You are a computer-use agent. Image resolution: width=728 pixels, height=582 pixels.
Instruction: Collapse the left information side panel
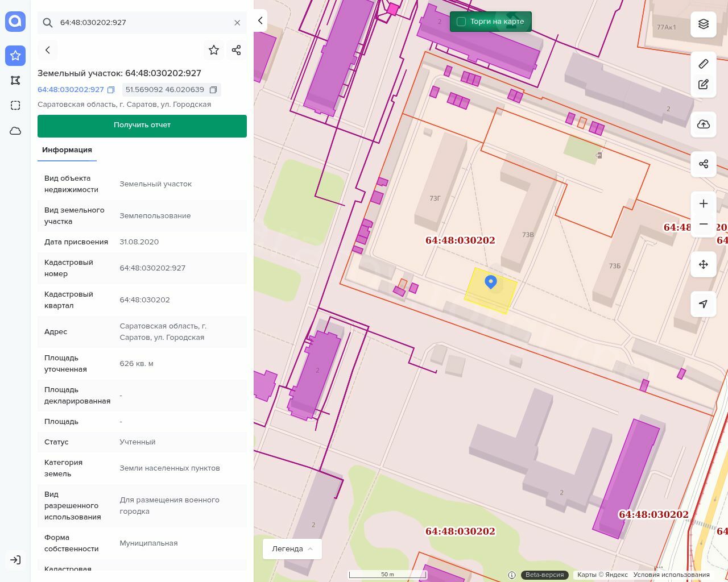tap(260, 21)
